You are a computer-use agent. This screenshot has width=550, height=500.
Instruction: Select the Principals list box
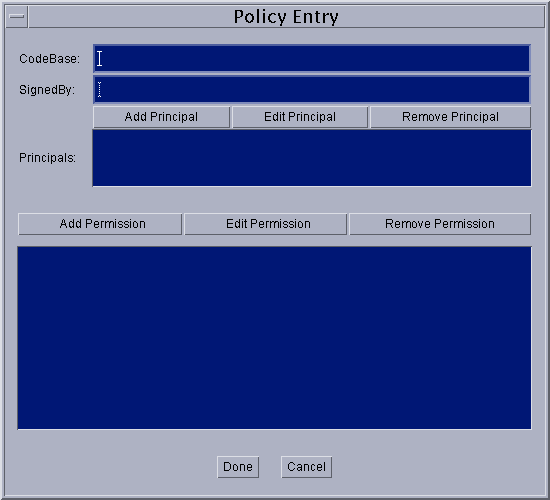coord(312,158)
